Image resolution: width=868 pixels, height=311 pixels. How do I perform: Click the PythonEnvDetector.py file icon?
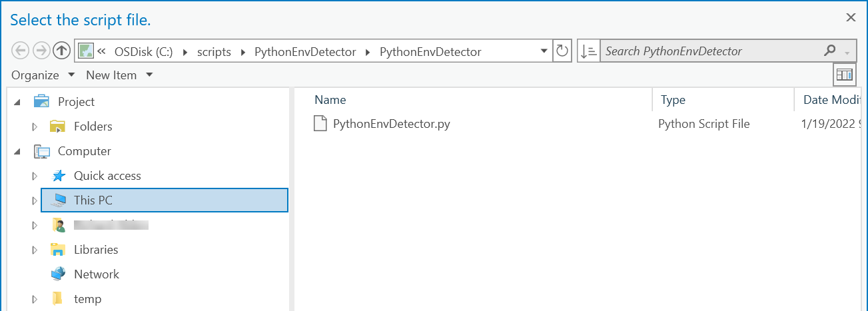click(x=321, y=124)
